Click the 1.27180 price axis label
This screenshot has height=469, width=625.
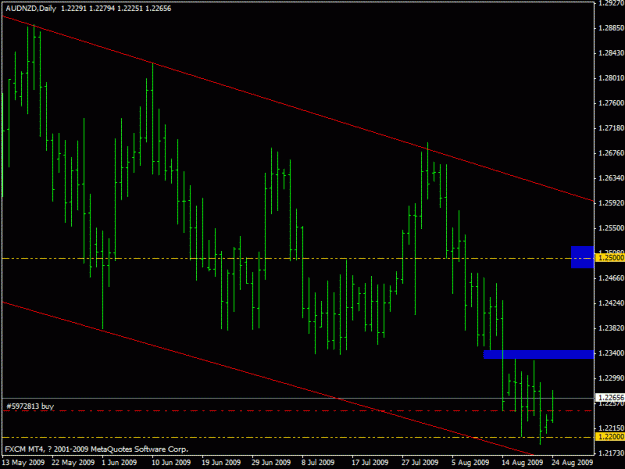tap(611, 128)
